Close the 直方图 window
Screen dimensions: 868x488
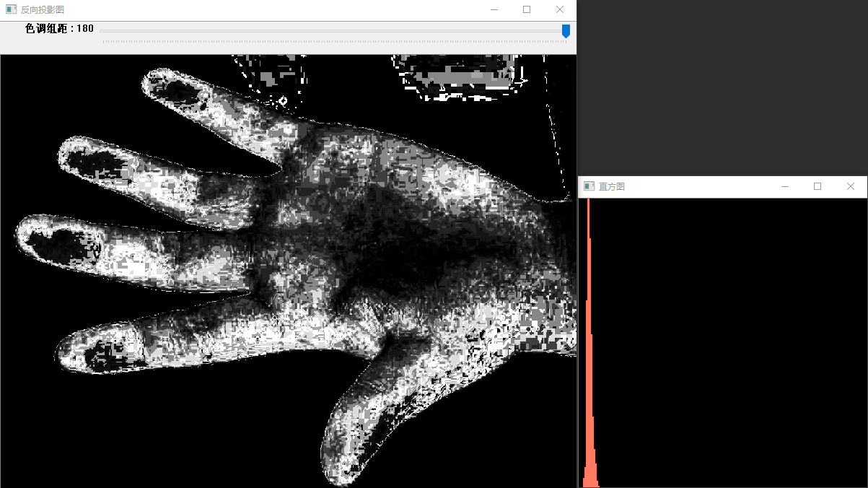851,186
